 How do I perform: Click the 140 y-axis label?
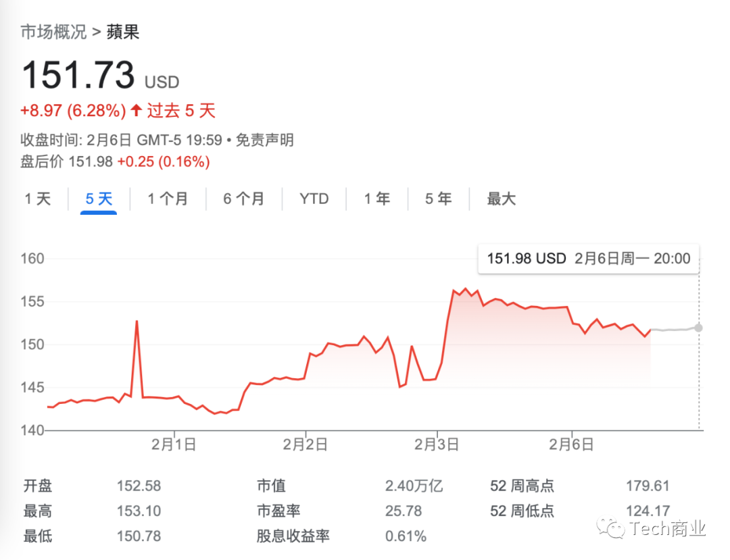pos(32,430)
